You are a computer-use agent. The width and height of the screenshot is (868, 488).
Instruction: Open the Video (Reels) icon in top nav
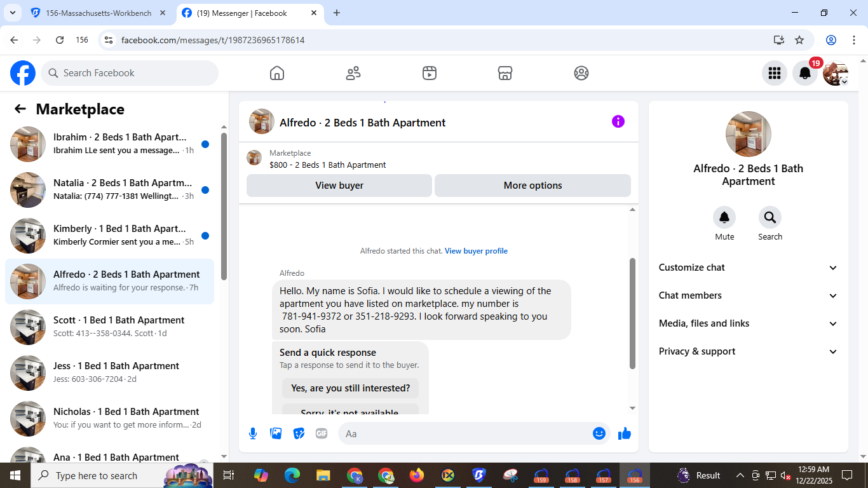[x=430, y=73]
